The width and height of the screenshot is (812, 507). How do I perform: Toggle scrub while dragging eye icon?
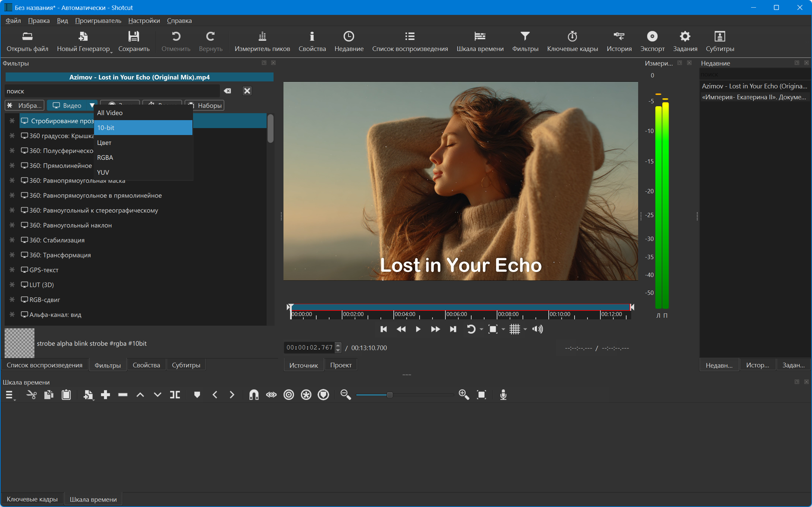(x=271, y=395)
